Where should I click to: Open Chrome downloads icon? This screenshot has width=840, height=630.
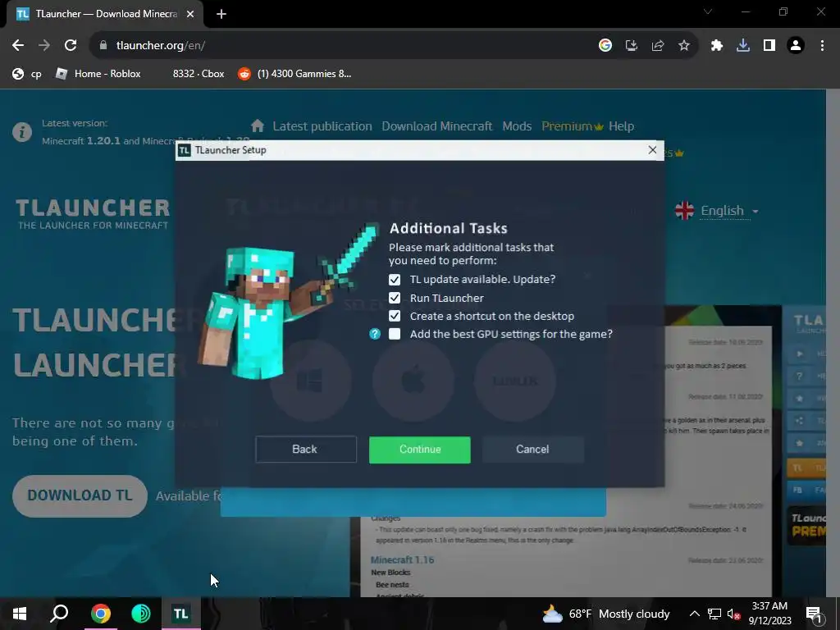(743, 46)
